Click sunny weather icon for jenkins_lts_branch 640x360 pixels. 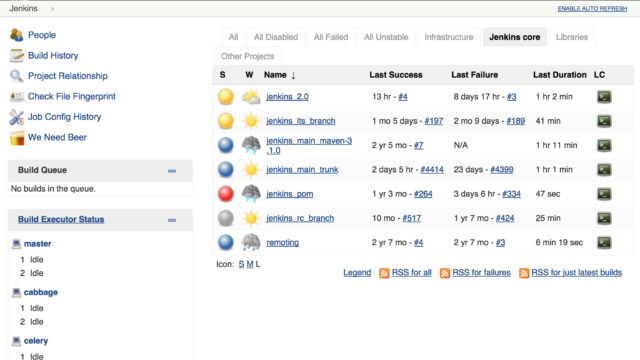point(251,121)
